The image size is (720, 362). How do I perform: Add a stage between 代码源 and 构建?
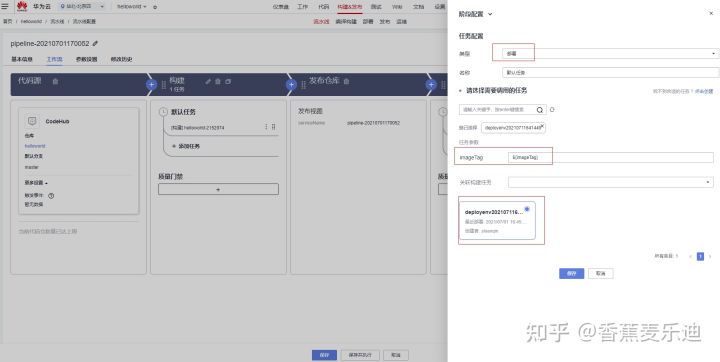pos(151,85)
